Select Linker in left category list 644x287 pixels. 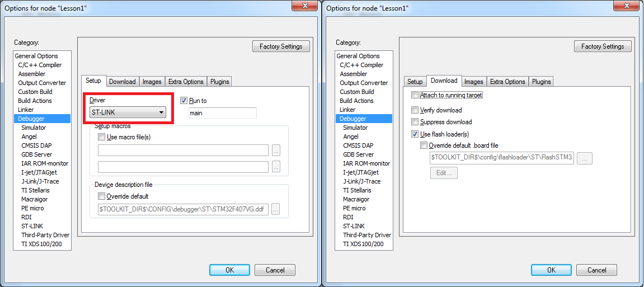(26, 110)
